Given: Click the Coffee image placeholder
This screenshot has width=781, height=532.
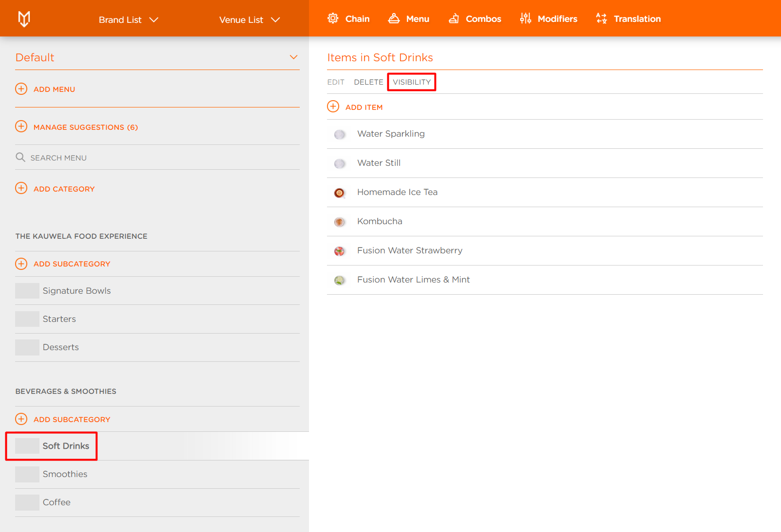Looking at the screenshot, I should (x=27, y=502).
